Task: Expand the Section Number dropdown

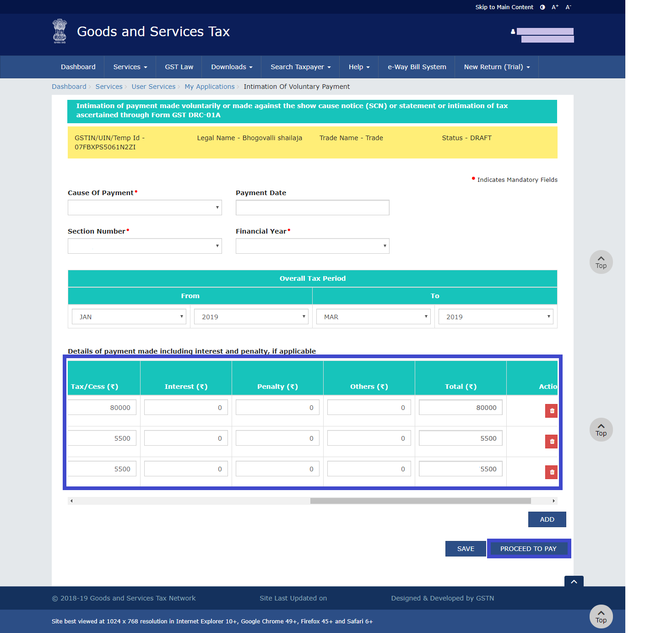Action: coord(145,246)
